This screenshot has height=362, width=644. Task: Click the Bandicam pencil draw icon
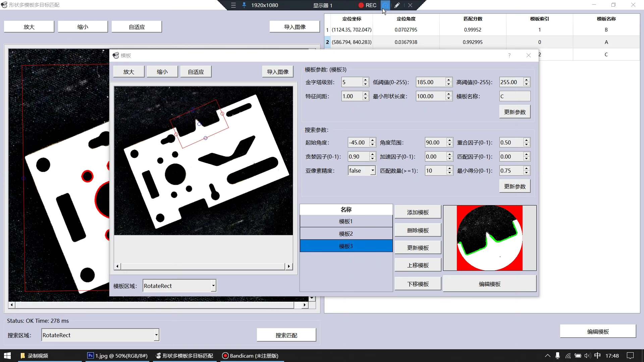(397, 5)
